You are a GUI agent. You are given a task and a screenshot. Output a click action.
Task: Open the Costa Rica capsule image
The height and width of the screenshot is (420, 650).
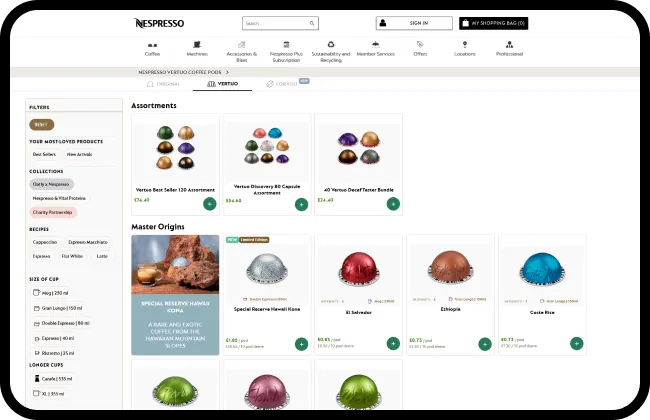pos(542,269)
